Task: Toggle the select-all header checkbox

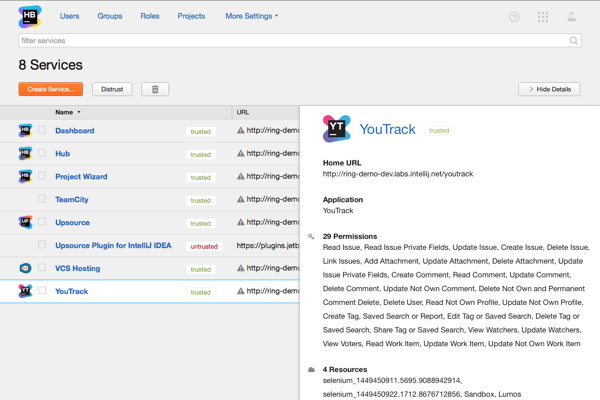Action: [42, 112]
